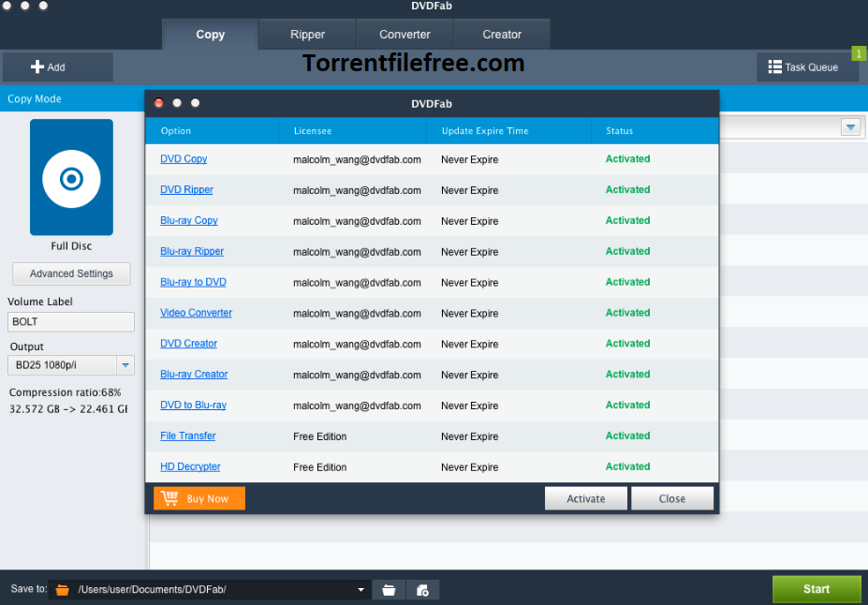Screen dimensions: 868x605
Task: Click Activated status in Blu-ray Creator row
Action: (x=627, y=375)
